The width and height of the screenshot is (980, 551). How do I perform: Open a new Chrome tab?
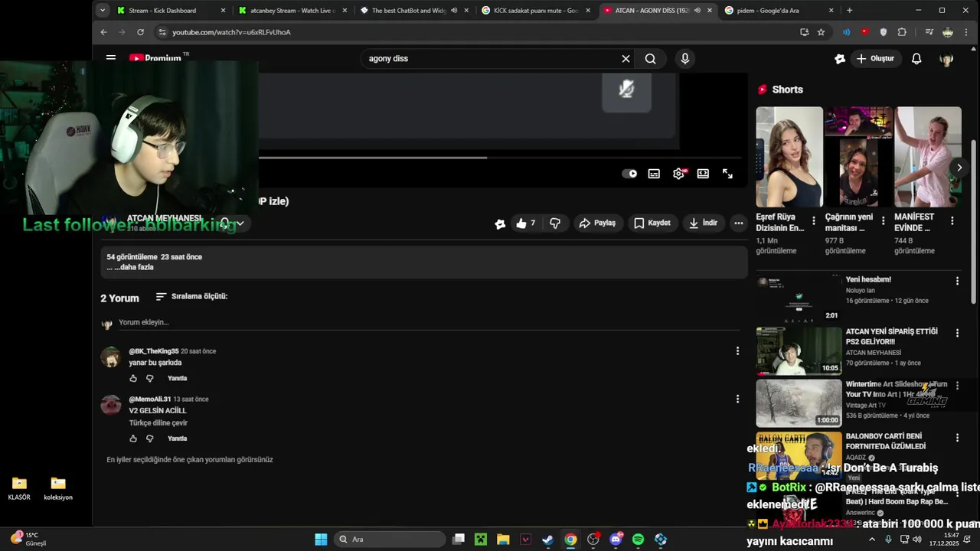tap(849, 10)
